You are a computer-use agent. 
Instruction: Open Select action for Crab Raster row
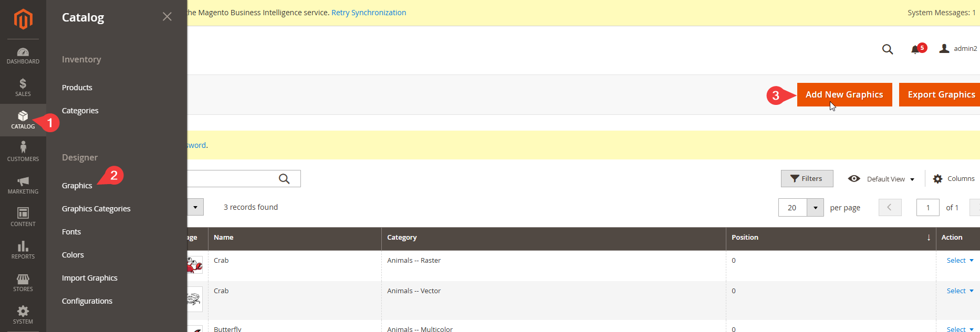click(960, 261)
